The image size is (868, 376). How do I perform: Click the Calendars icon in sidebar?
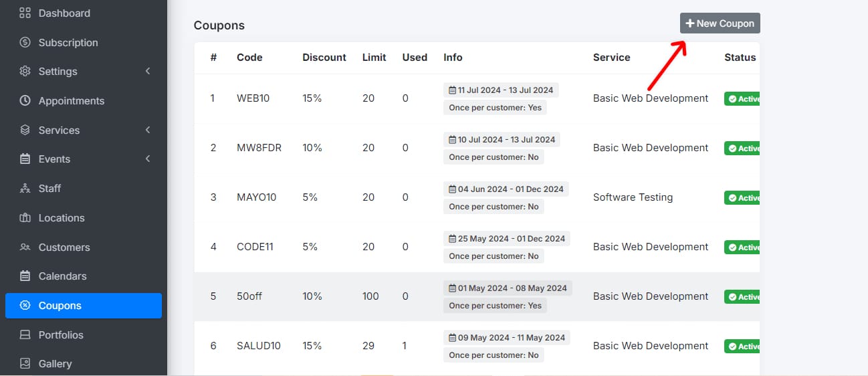pyautogui.click(x=25, y=276)
